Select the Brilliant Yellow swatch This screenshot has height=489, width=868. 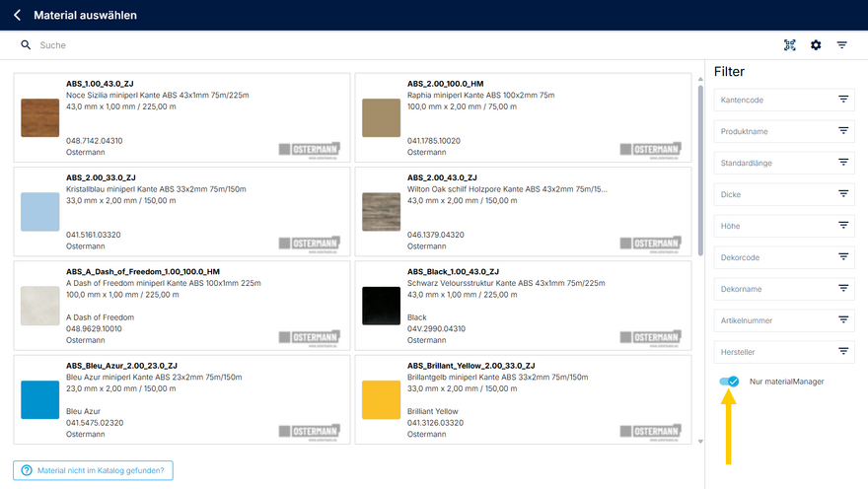381,400
